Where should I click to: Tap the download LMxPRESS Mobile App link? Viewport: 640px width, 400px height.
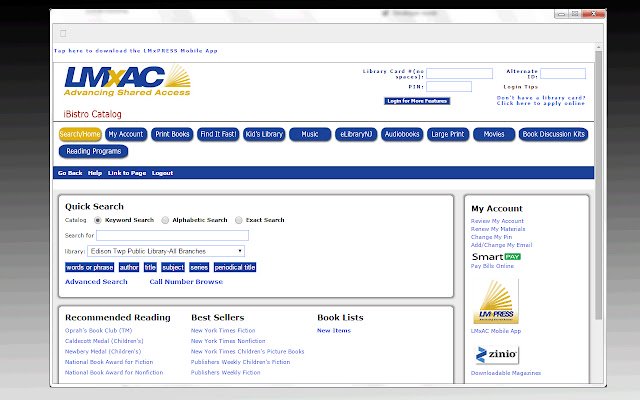pos(136,51)
